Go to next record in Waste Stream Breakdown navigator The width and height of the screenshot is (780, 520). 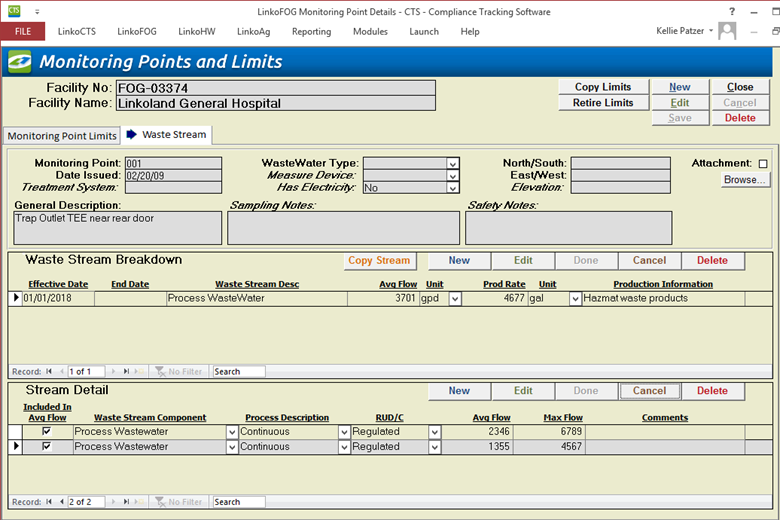[113, 371]
